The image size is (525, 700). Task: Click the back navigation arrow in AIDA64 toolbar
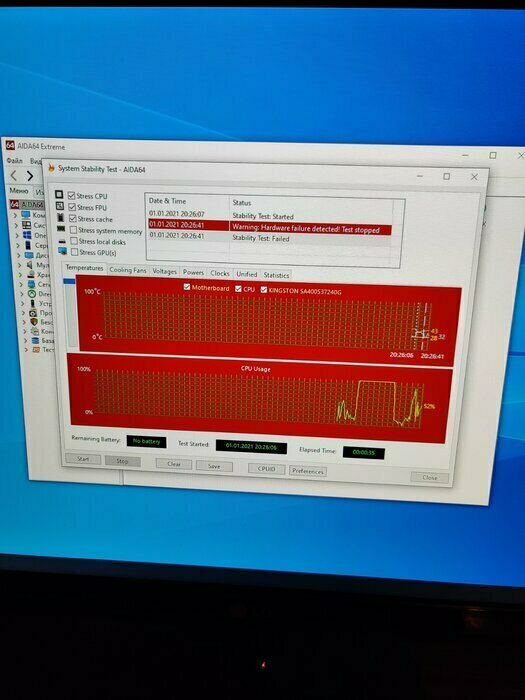point(13,175)
